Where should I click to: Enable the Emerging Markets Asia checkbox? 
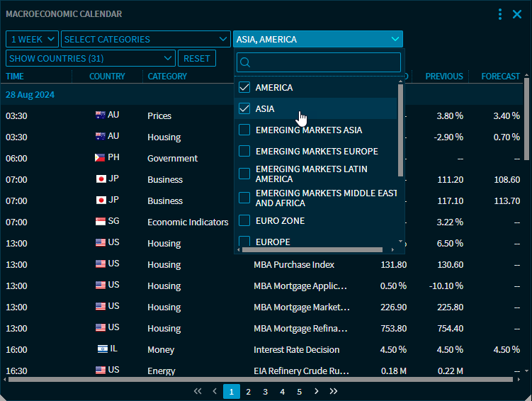click(x=244, y=130)
